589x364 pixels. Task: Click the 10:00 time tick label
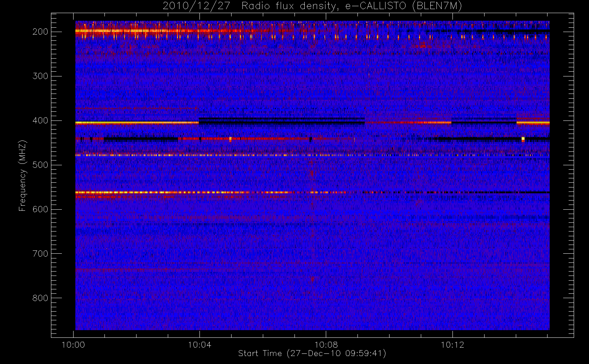pyautogui.click(x=73, y=345)
